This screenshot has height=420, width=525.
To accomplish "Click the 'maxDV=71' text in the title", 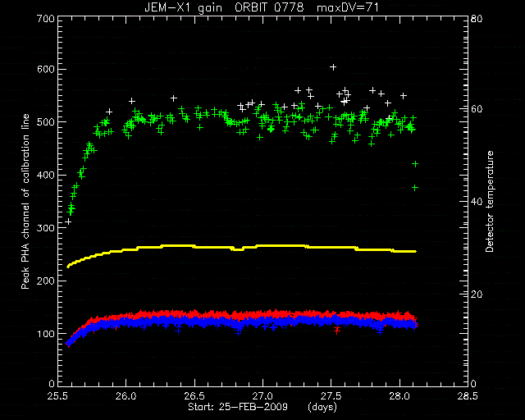I will [x=348, y=7].
